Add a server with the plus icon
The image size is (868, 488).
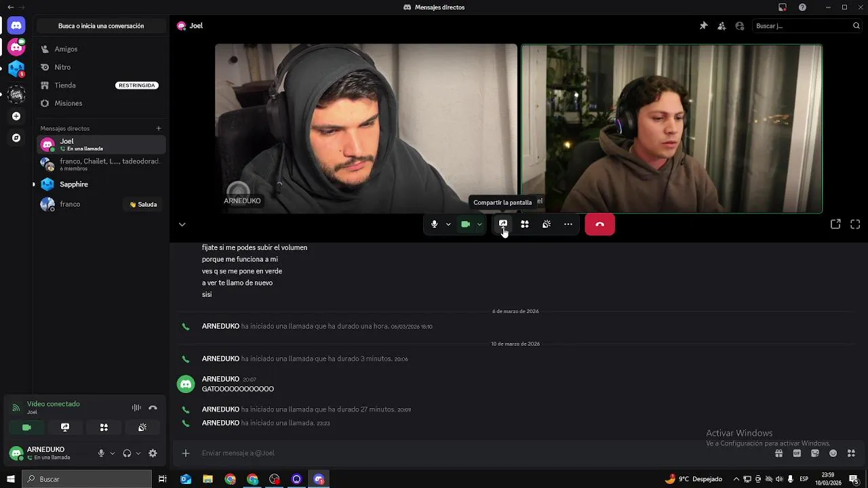click(16, 116)
